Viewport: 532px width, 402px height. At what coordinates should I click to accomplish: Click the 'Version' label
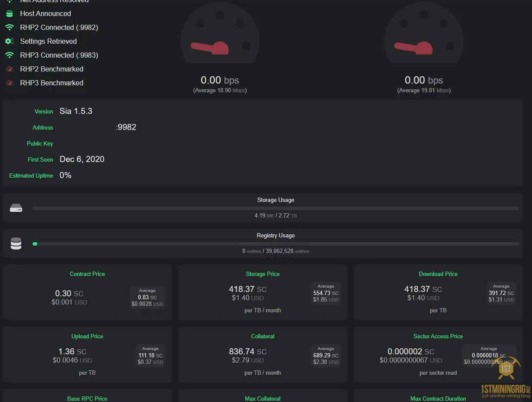pyautogui.click(x=44, y=111)
